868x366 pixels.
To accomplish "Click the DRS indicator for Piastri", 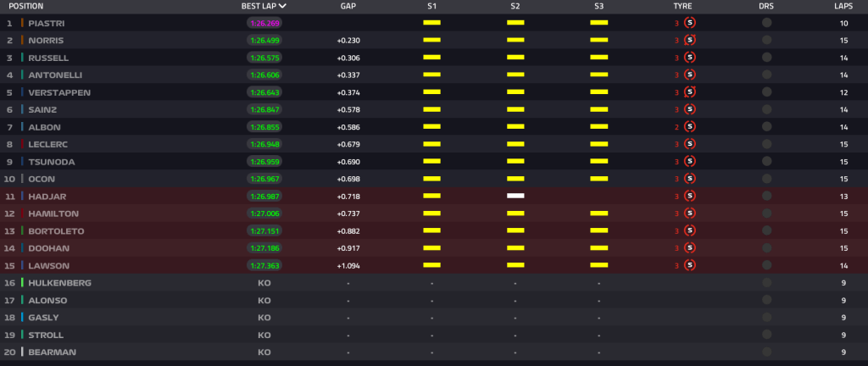I will [x=766, y=23].
